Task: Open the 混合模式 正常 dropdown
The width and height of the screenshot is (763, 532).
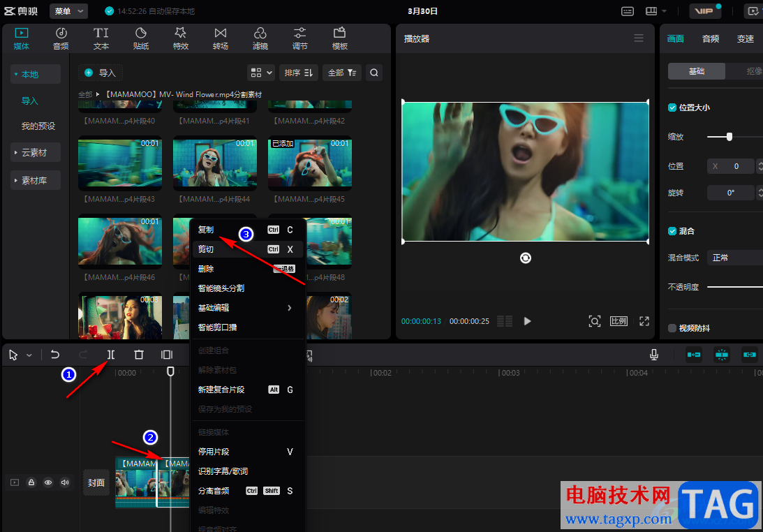Action: tap(735, 258)
